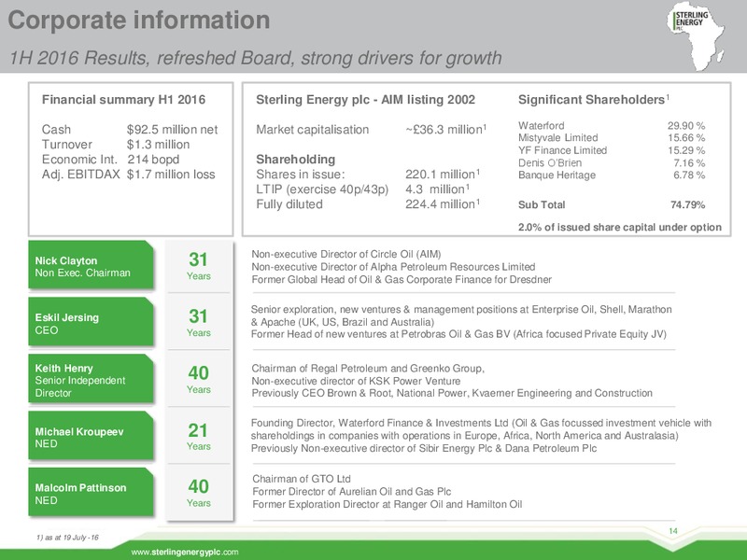Viewport: 747px width, 560px height.
Task: Click the 'Banque Heritage' shareholder row
Action: [x=612, y=175]
